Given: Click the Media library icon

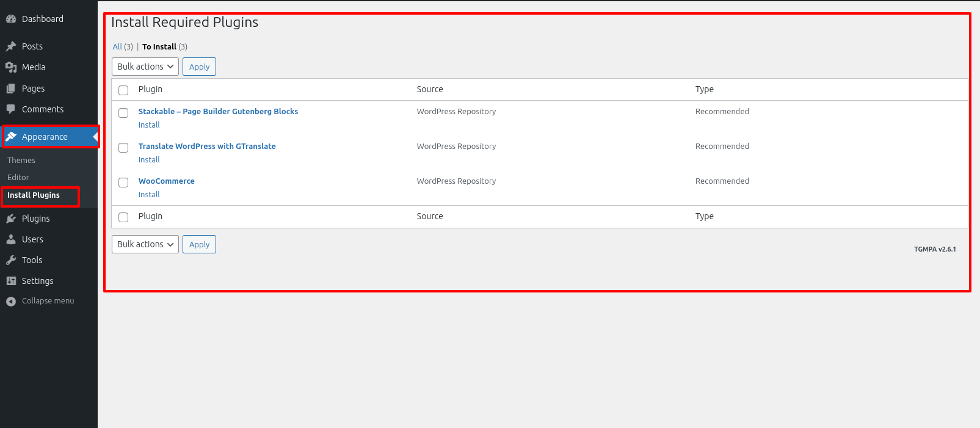Looking at the screenshot, I should (x=11, y=67).
